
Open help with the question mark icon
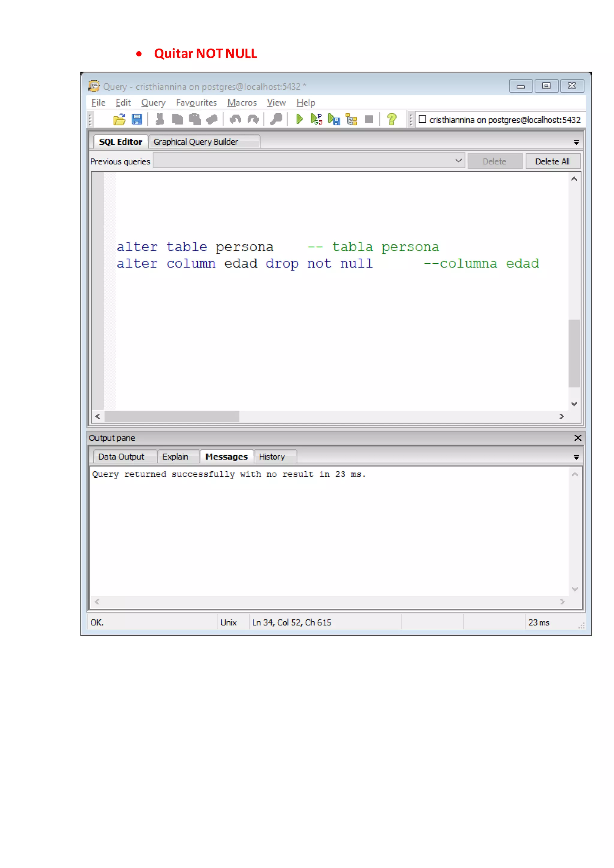pos(392,120)
